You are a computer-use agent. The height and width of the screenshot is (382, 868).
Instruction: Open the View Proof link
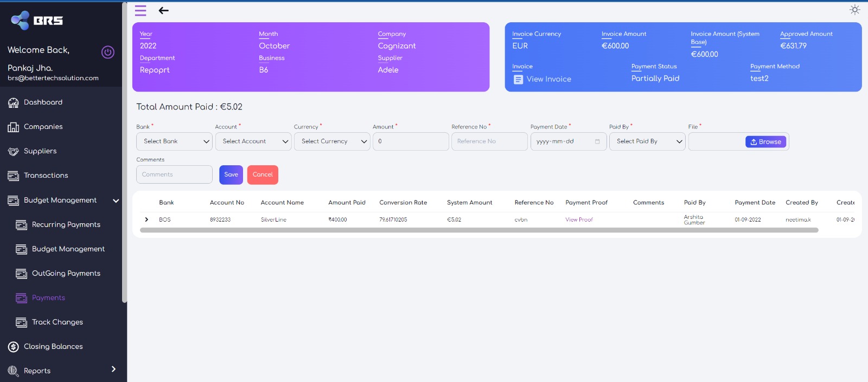[x=579, y=219]
